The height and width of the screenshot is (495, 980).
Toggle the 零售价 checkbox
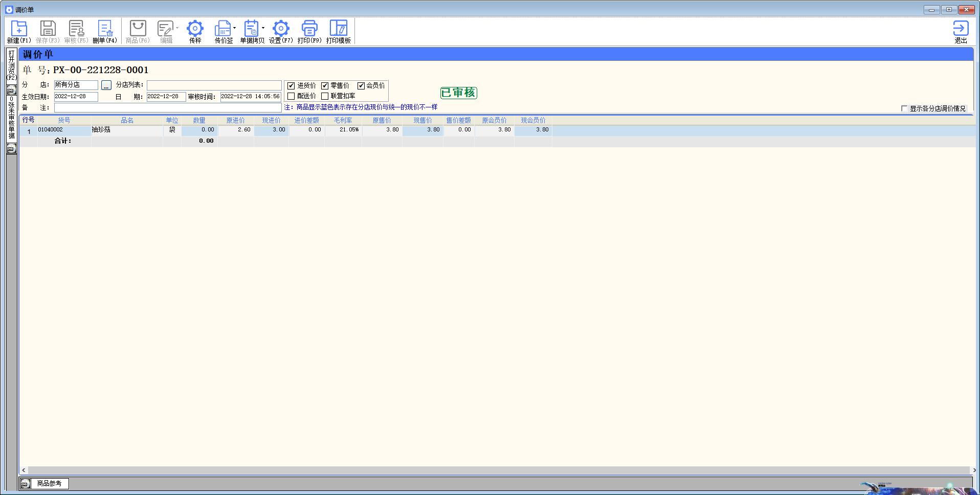pos(324,86)
